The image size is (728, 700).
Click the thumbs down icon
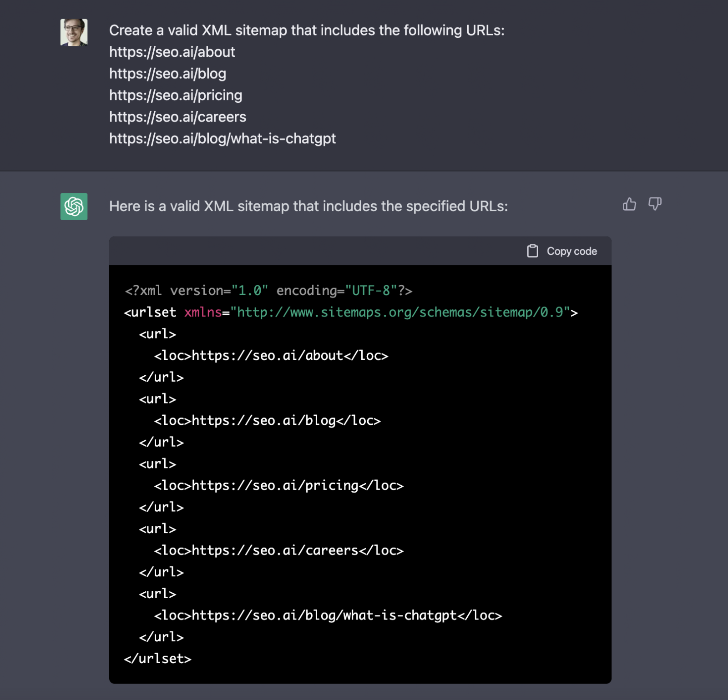tap(655, 204)
